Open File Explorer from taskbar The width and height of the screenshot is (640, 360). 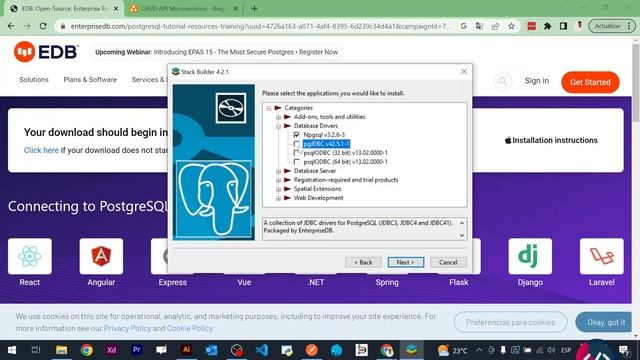tap(62, 350)
